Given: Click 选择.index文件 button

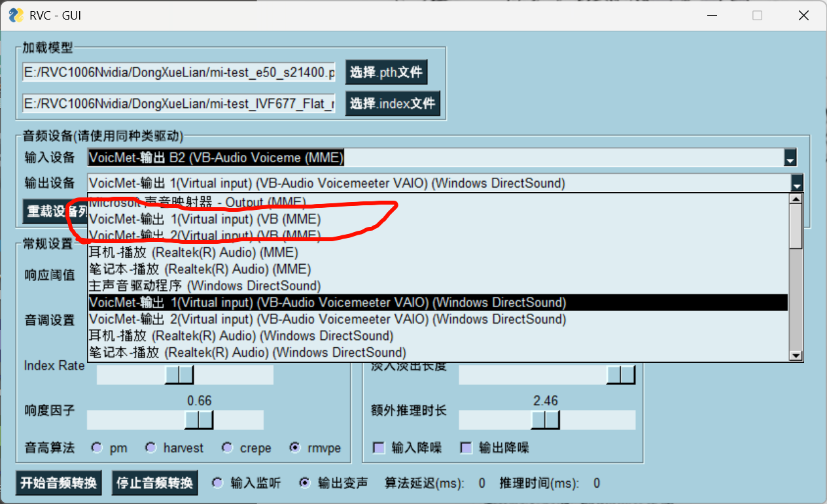Looking at the screenshot, I should click(x=393, y=103).
